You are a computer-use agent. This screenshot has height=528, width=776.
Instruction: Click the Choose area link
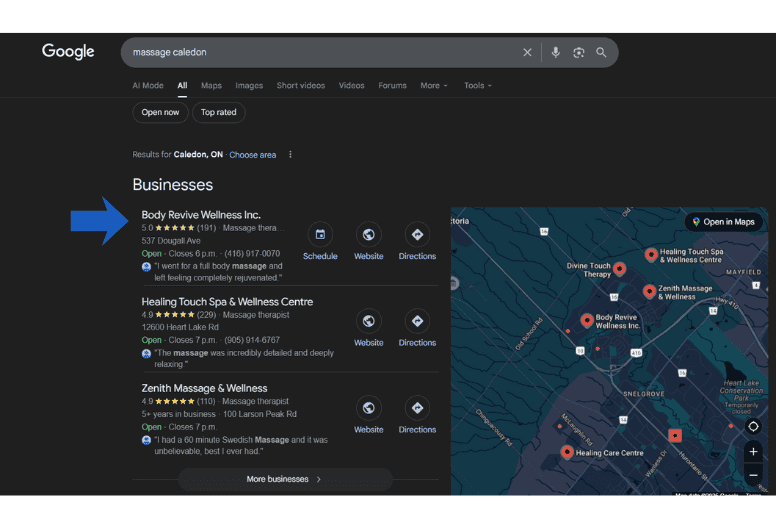[x=252, y=155]
